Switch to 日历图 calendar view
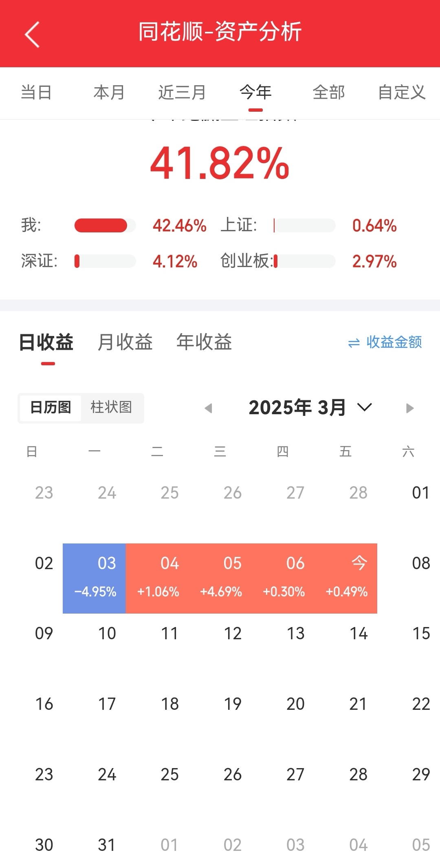The height and width of the screenshot is (868, 440). coord(51,407)
